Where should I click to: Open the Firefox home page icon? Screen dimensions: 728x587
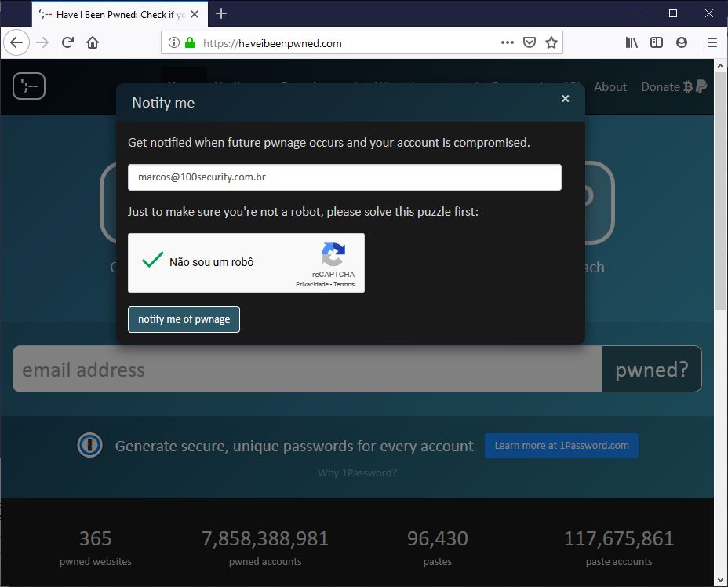pyautogui.click(x=93, y=42)
